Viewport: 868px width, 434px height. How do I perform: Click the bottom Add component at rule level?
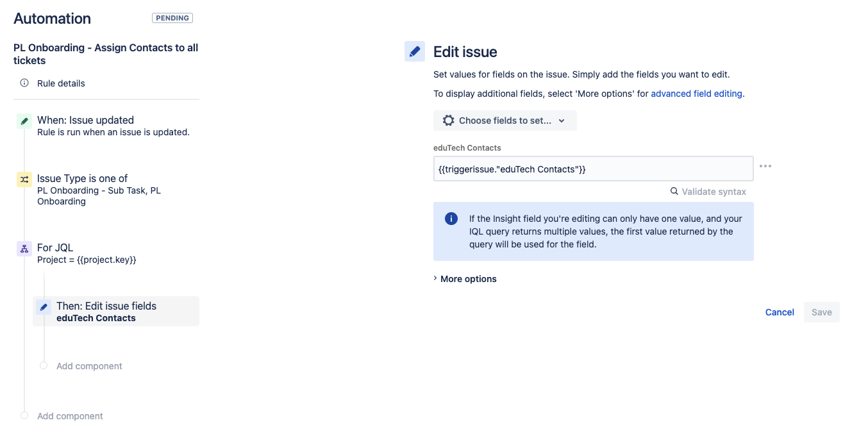(70, 416)
